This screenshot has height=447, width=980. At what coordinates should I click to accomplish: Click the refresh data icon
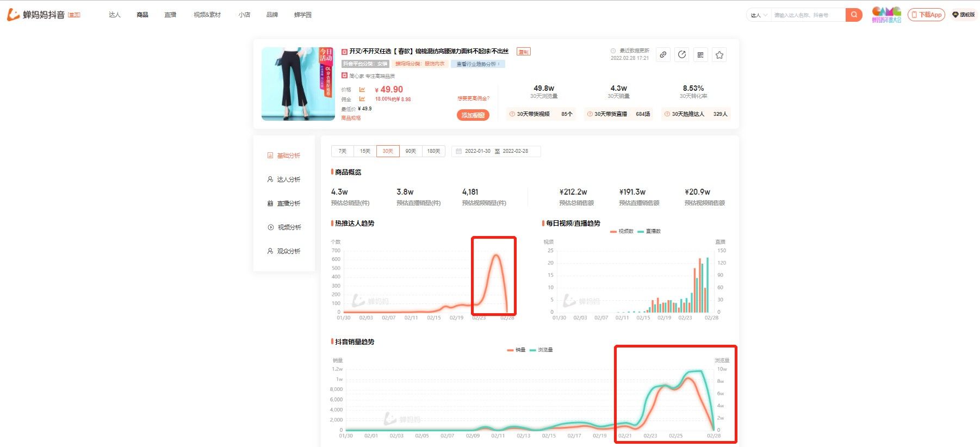click(x=682, y=55)
